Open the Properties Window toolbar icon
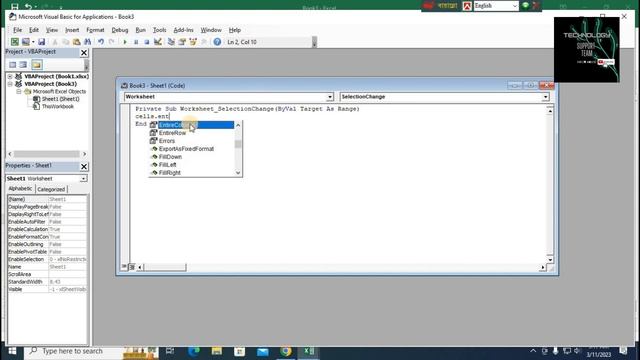The image size is (640, 360). 182,42
